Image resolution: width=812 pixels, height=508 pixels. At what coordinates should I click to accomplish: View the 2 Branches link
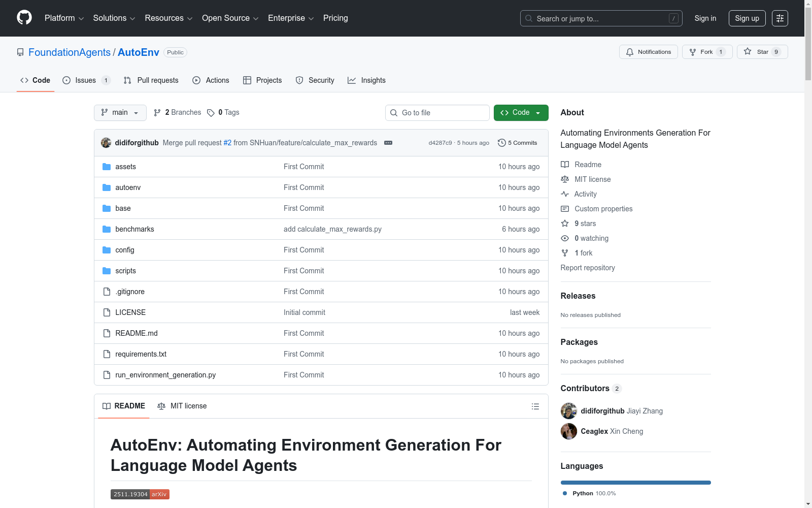point(178,113)
